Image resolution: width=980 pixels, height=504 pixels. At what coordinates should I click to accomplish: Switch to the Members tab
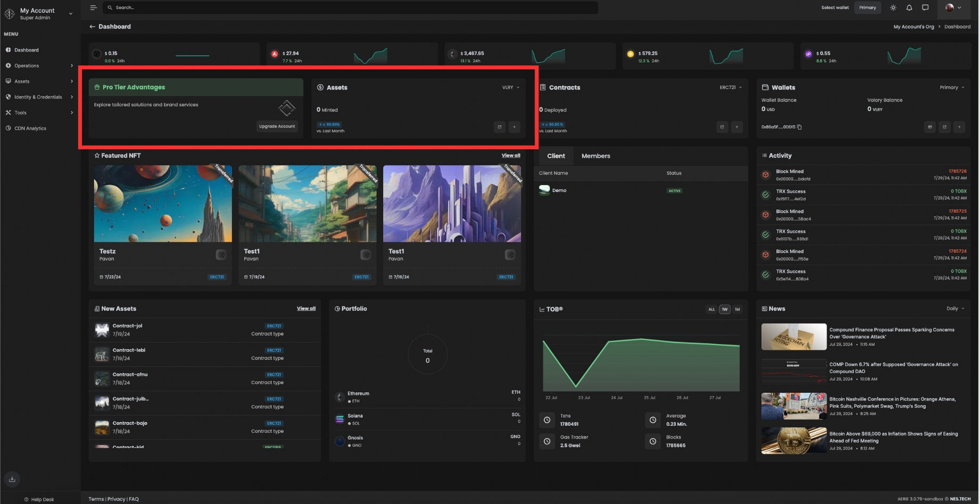pos(595,156)
